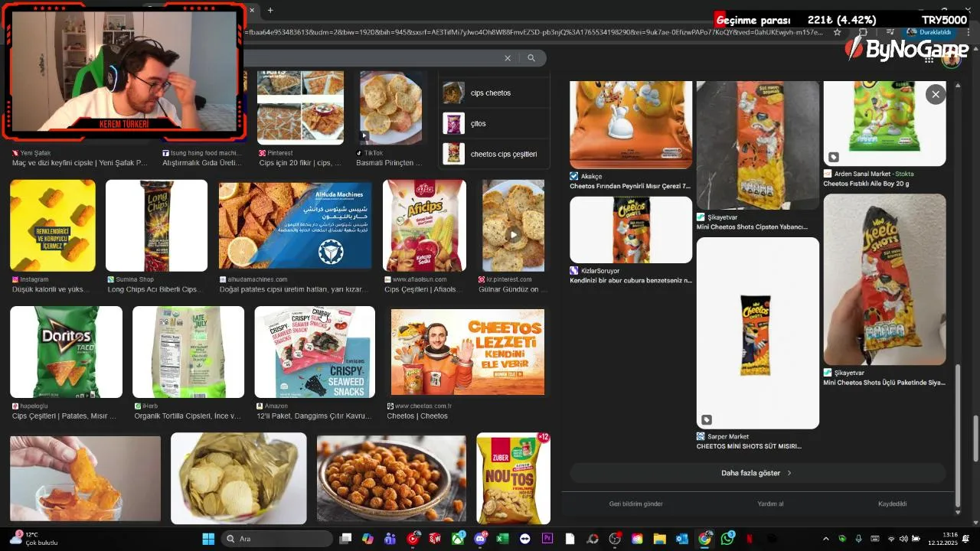Open the volume speaker tray icon
This screenshot has height=551, width=980.
[x=903, y=539]
